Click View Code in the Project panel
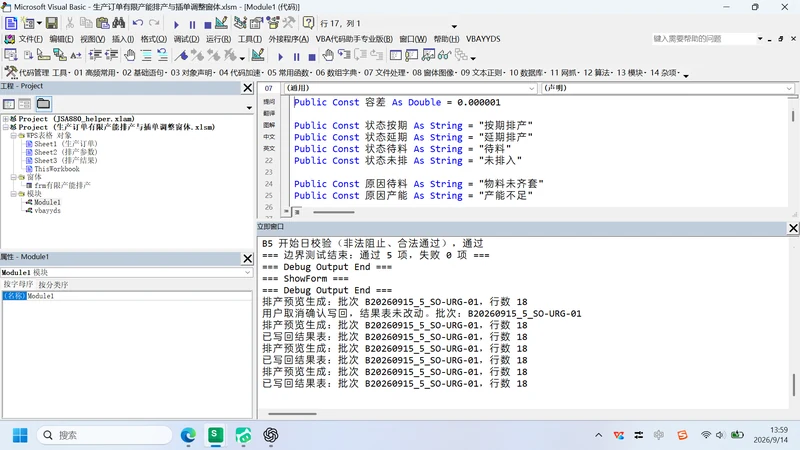Screen dimensions: 800x450 (x=9, y=104)
